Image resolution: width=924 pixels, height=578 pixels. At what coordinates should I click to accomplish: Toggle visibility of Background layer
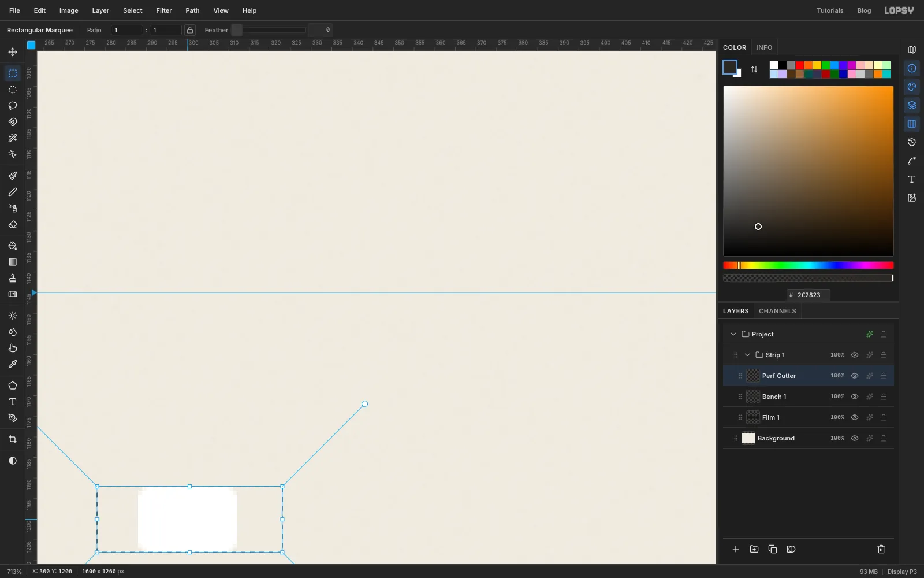tap(855, 438)
